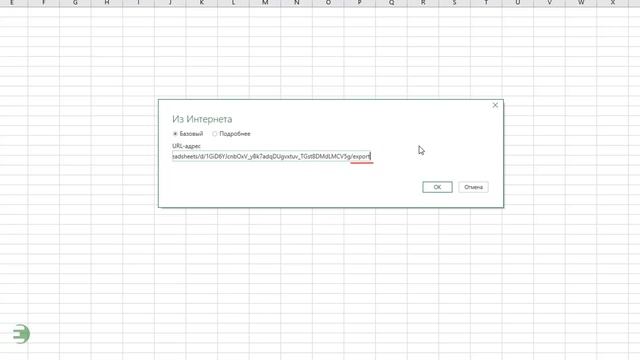Select column K header
This screenshot has width=640, height=360.
pyautogui.click(x=202, y=3)
